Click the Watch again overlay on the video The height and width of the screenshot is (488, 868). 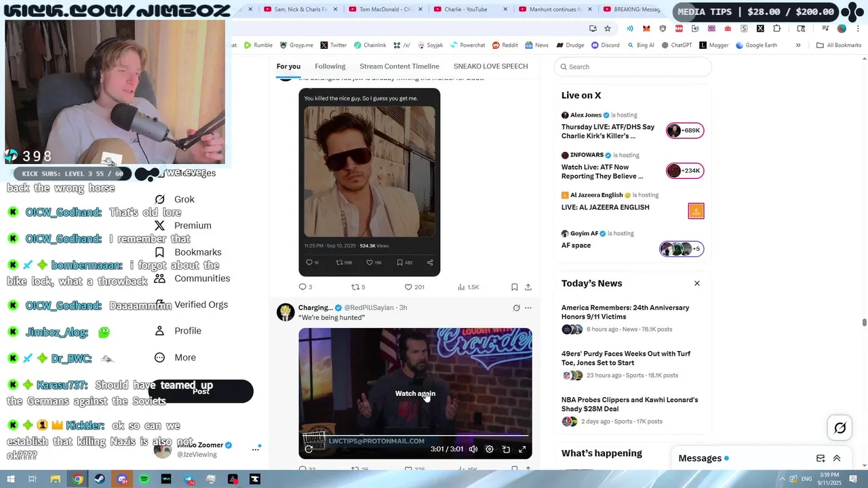coord(415,393)
